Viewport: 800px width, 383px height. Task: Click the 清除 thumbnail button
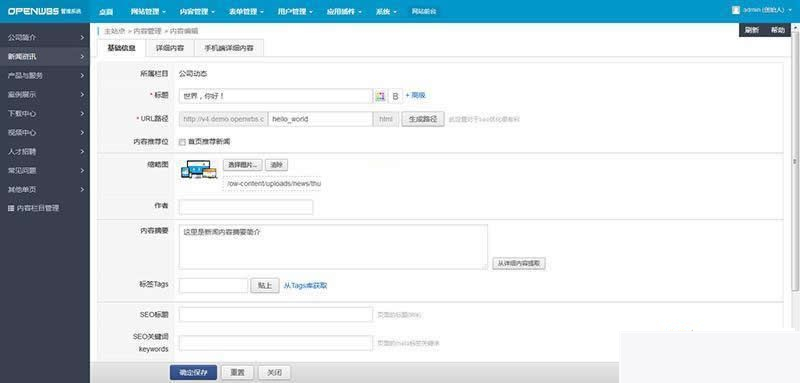(x=277, y=165)
